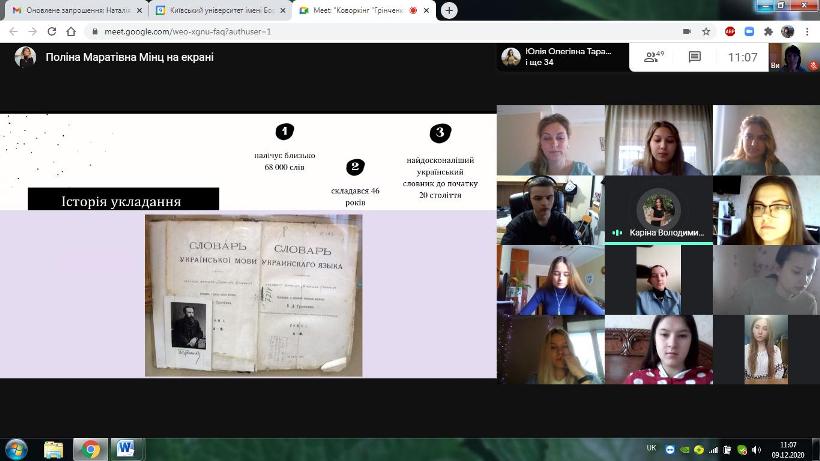The width and height of the screenshot is (820, 461).
Task: Close the Meet 'Коворкінг' tab
Action: click(426, 10)
